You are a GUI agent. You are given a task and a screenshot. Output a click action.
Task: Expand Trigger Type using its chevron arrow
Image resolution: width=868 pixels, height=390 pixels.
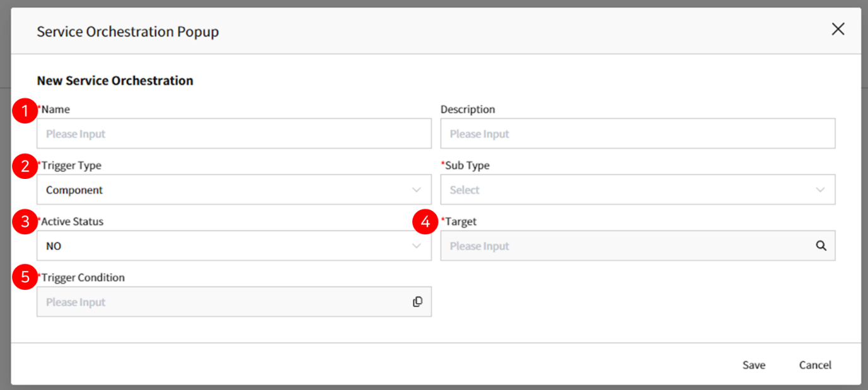click(x=417, y=190)
